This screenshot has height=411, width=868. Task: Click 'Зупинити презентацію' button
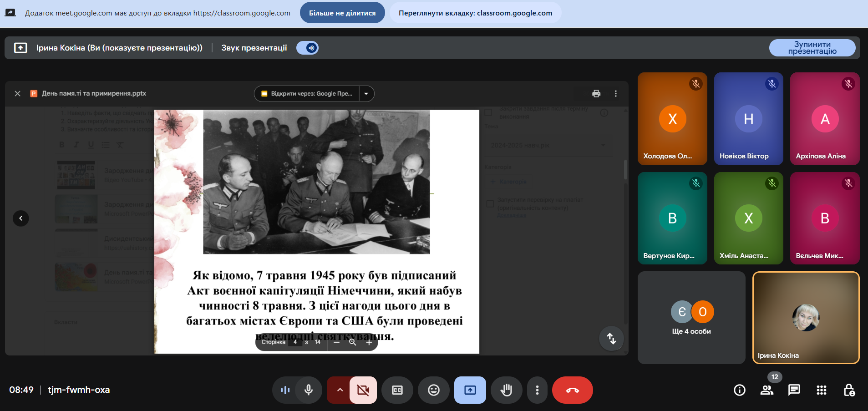(812, 48)
